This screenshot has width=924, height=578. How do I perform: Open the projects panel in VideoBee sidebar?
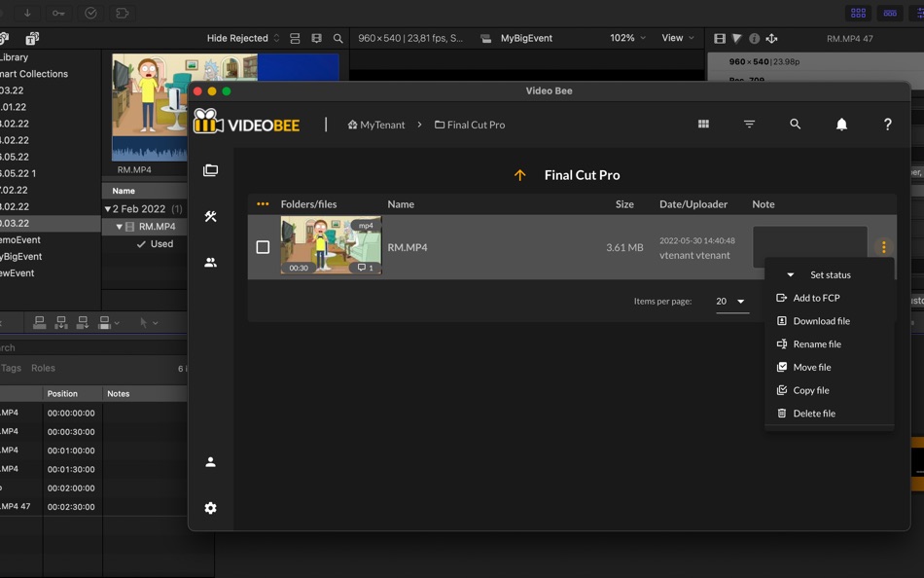[x=210, y=169]
